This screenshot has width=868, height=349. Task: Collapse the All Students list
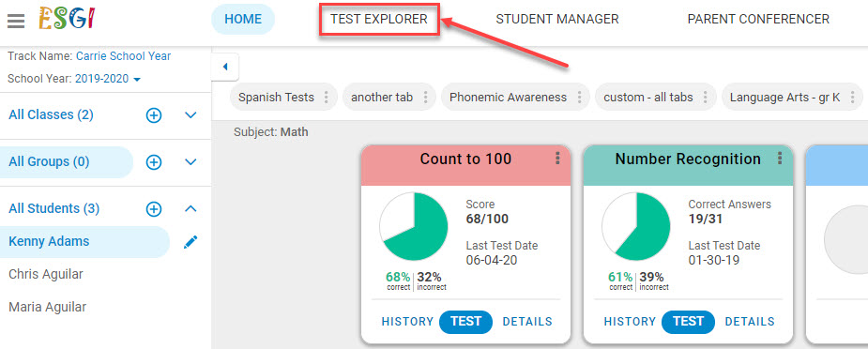coord(190,209)
